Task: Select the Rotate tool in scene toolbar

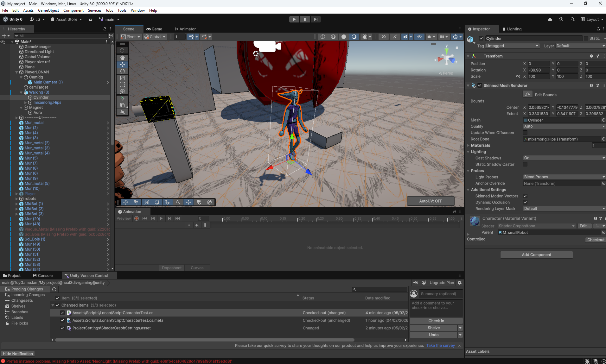Action: click(122, 71)
